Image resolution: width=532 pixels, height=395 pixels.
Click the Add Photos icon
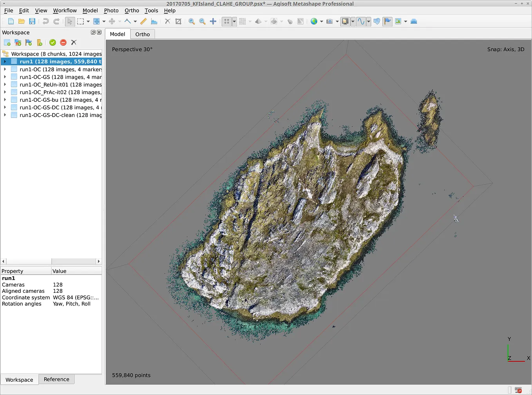(18, 42)
